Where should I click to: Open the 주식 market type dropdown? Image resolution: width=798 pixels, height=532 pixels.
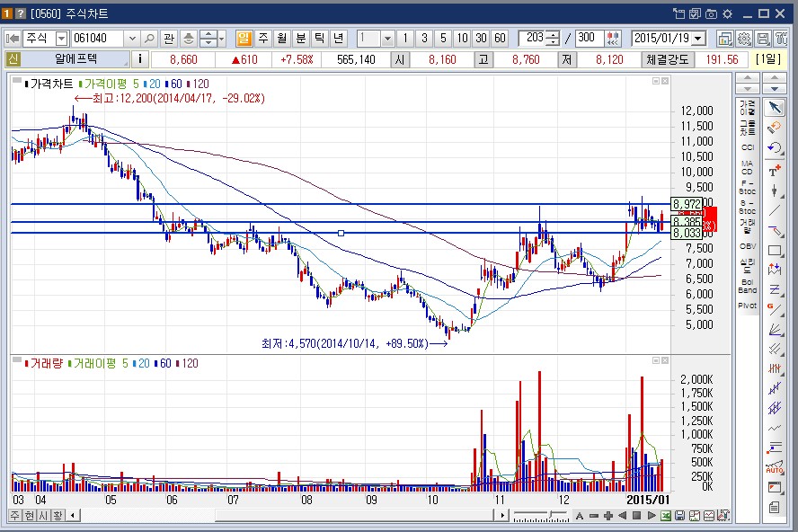[x=62, y=38]
